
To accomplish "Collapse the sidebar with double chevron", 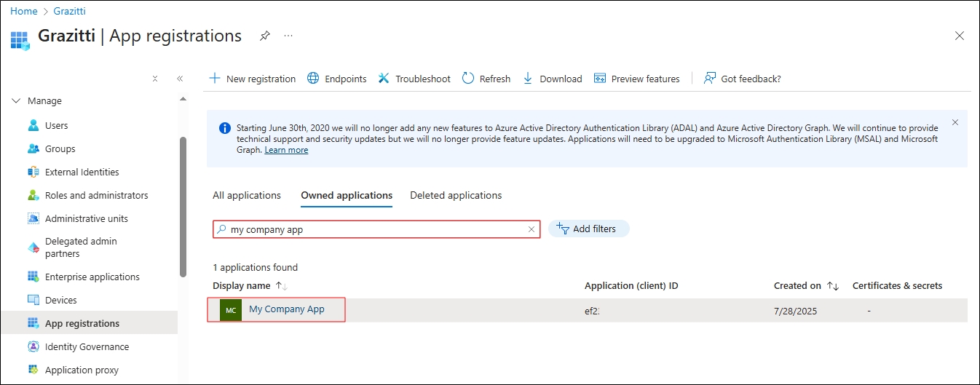I will [180, 79].
